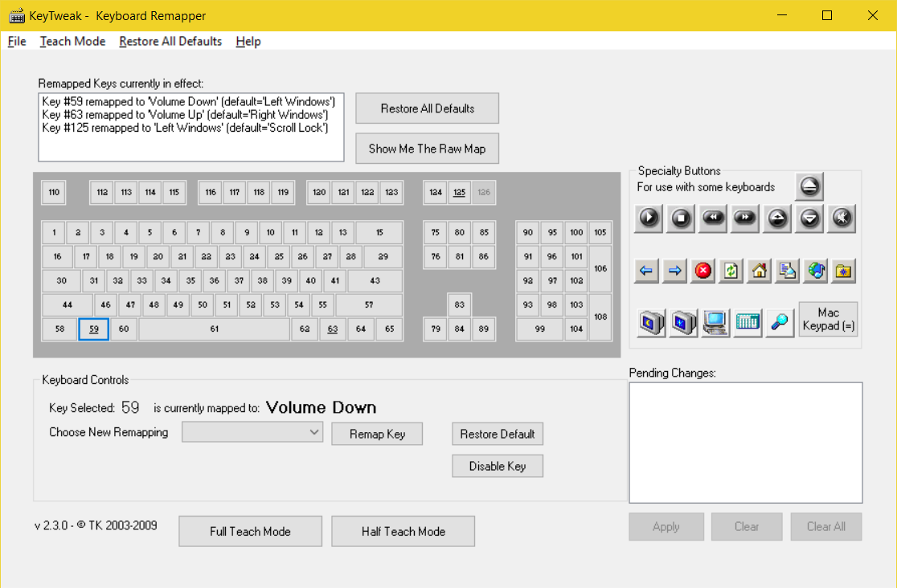Select key 124 on the keyboard layout

pyautogui.click(x=436, y=192)
